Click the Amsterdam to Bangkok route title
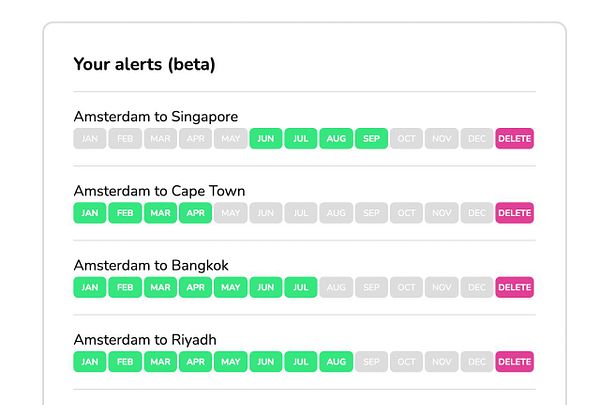The image size is (600, 405). point(151,265)
